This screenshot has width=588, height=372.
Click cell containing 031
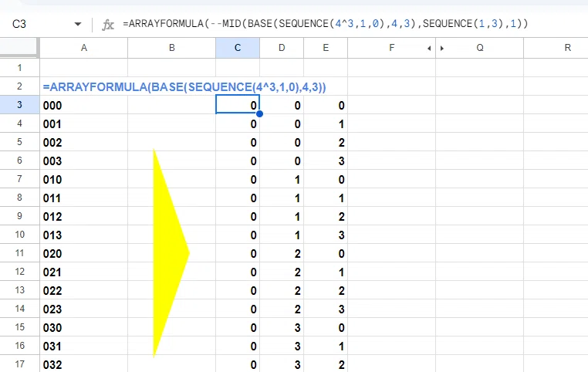[x=83, y=346]
